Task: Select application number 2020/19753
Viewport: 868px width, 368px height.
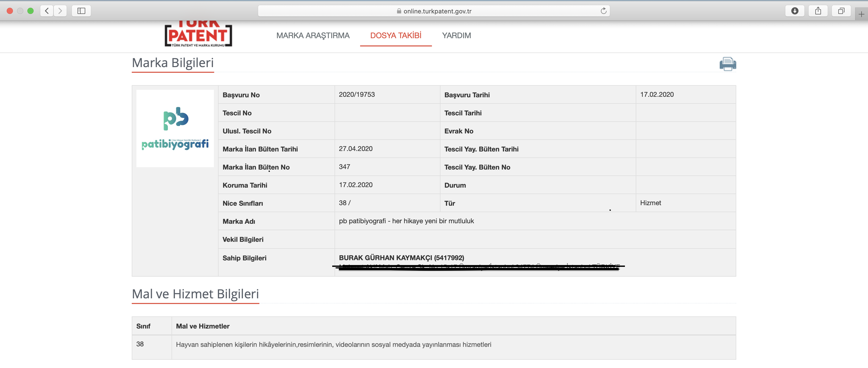Action: 357,95
